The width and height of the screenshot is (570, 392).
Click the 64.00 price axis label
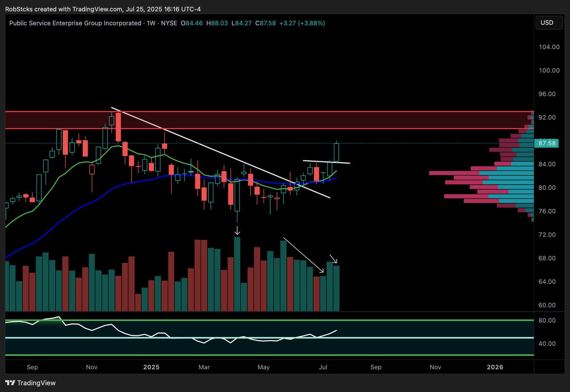[x=548, y=282]
